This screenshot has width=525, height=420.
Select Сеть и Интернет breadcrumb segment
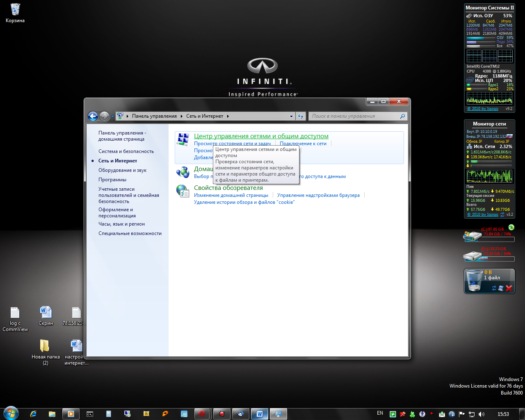(x=205, y=116)
